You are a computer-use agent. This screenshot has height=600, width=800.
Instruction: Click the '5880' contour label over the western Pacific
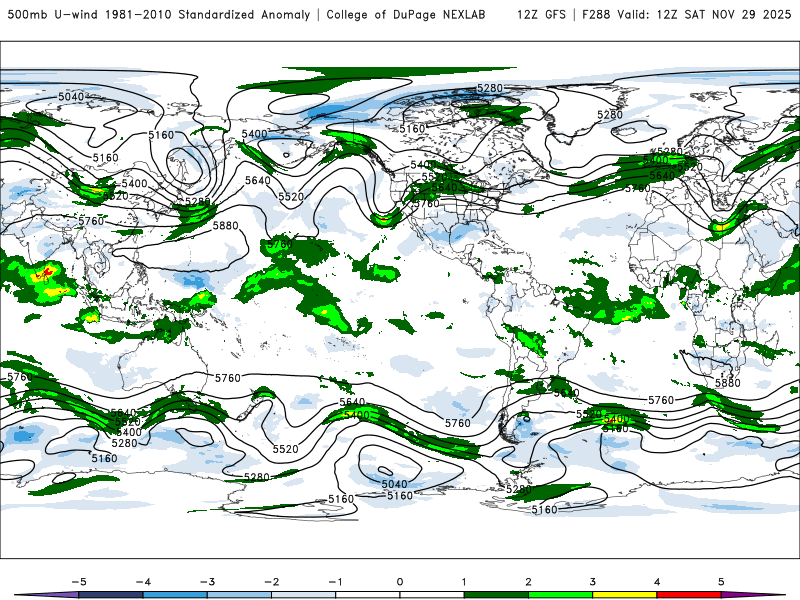[x=225, y=225]
